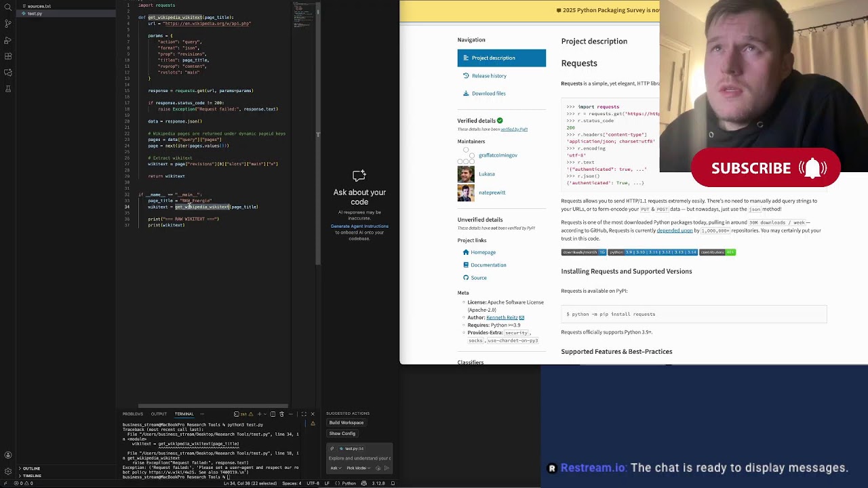Close the terminal panel
Screen dimensions: 868x488
tap(313, 414)
